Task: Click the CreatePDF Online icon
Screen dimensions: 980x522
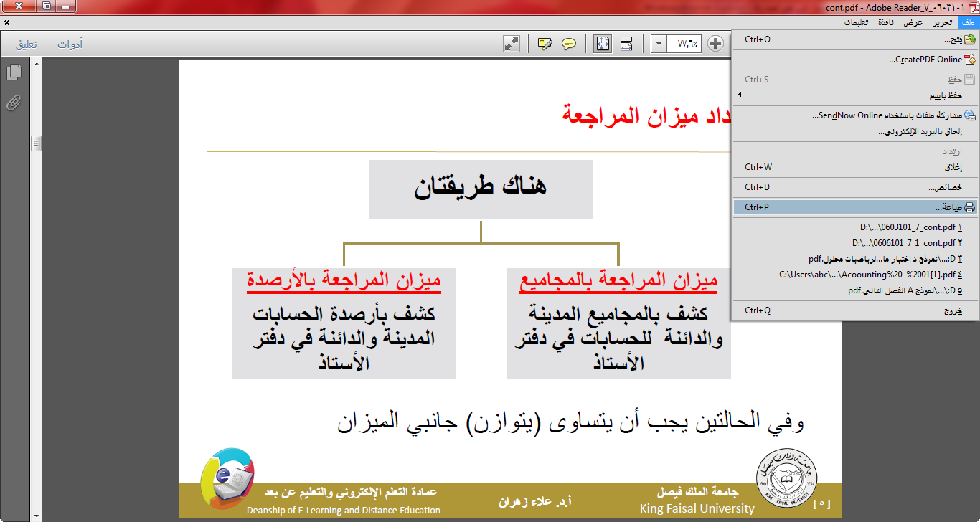Action: pos(969,60)
